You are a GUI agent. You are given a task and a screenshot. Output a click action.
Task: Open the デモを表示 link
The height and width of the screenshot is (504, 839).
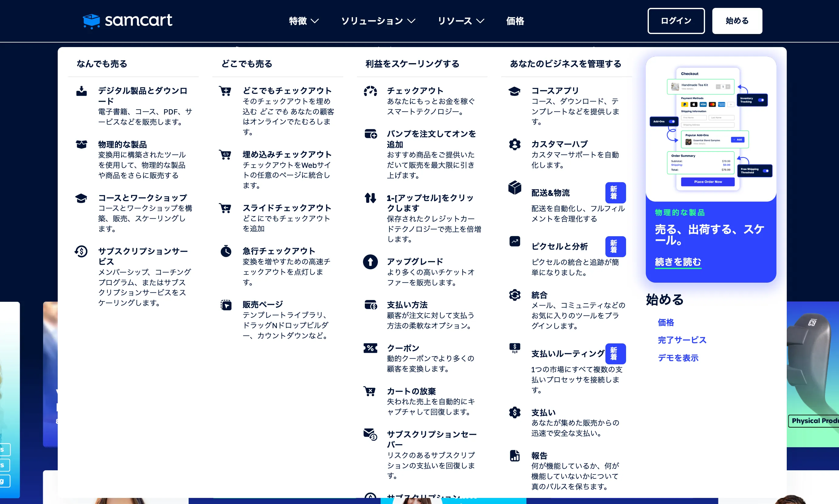(678, 358)
